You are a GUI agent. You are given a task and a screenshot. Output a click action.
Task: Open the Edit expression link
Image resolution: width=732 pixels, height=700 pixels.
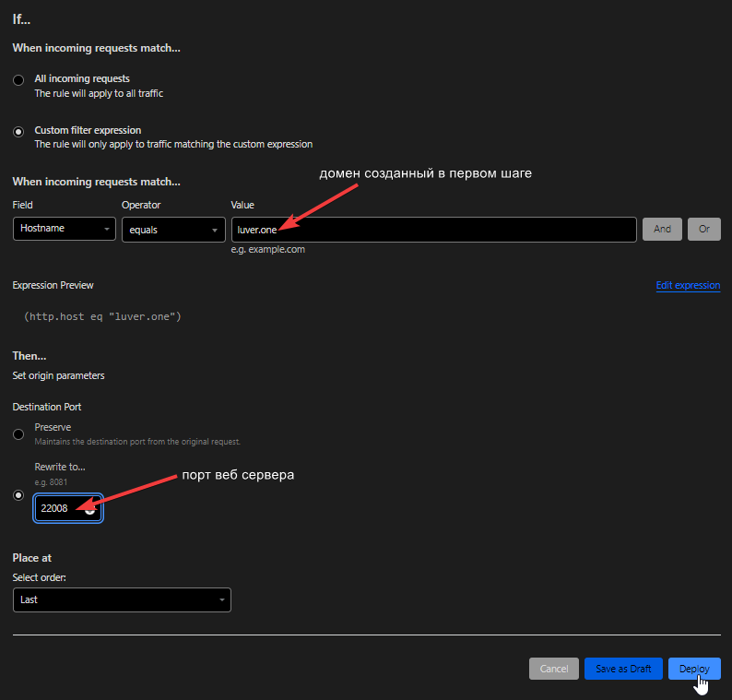[x=688, y=286]
